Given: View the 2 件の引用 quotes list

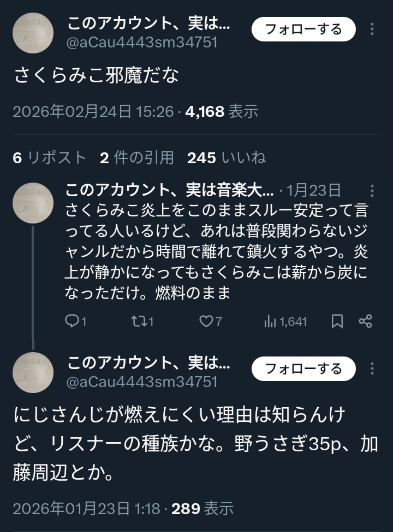Looking at the screenshot, I should click(137, 158).
